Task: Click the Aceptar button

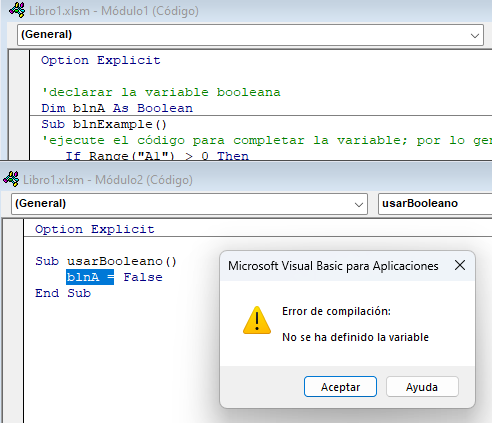Action: click(340, 387)
